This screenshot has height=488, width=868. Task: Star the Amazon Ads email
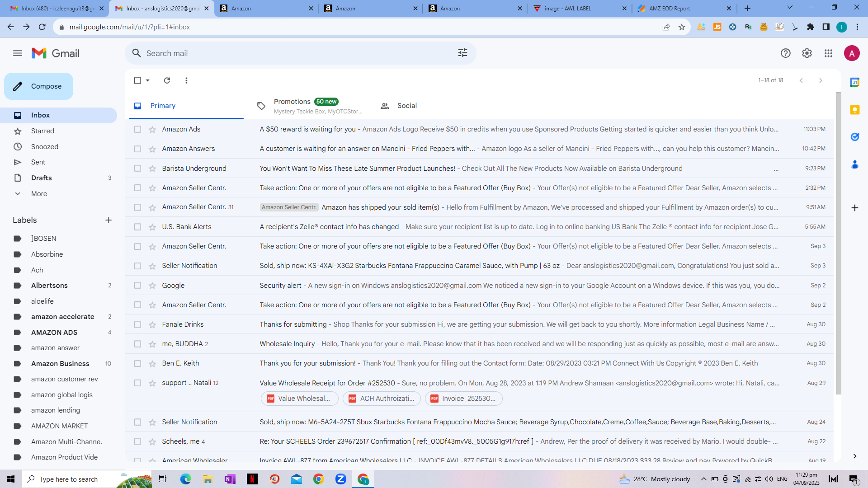pyautogui.click(x=152, y=130)
